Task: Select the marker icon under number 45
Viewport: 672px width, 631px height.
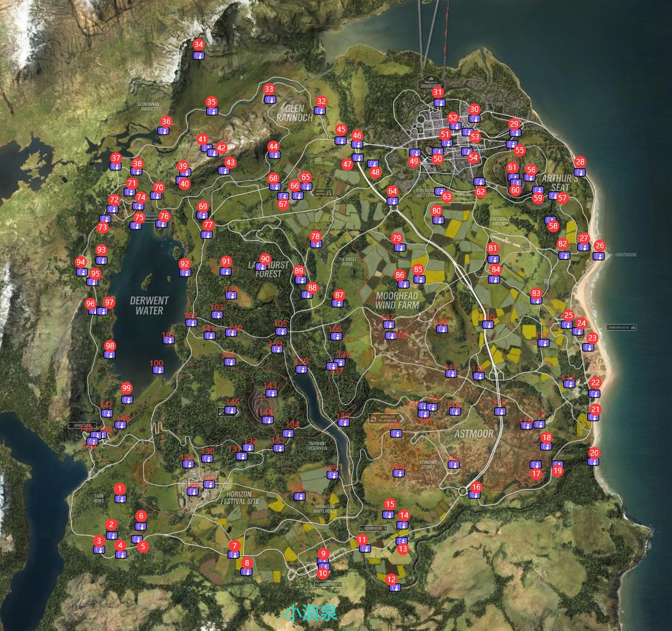Action: (x=341, y=140)
